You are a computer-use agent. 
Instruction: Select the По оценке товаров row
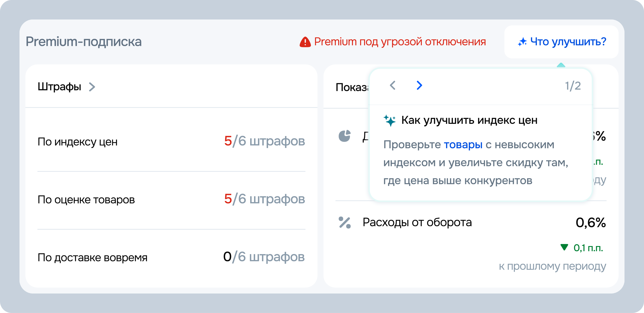86,199
